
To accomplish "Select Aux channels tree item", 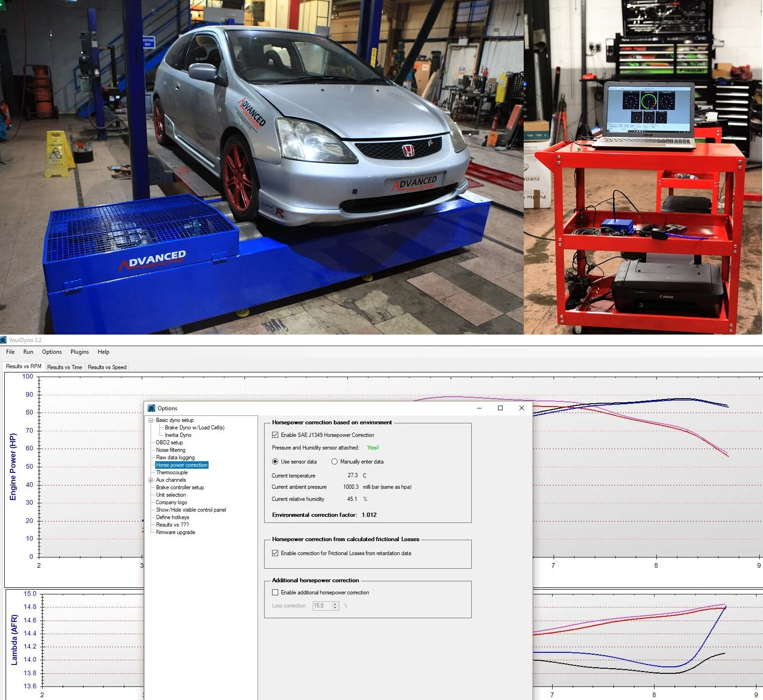I will (171, 480).
